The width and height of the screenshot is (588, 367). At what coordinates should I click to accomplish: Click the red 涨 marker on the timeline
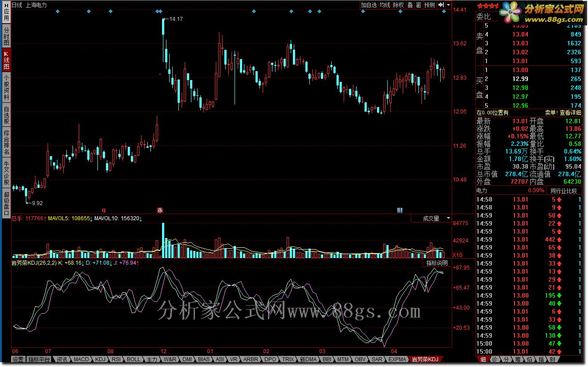click(x=160, y=210)
